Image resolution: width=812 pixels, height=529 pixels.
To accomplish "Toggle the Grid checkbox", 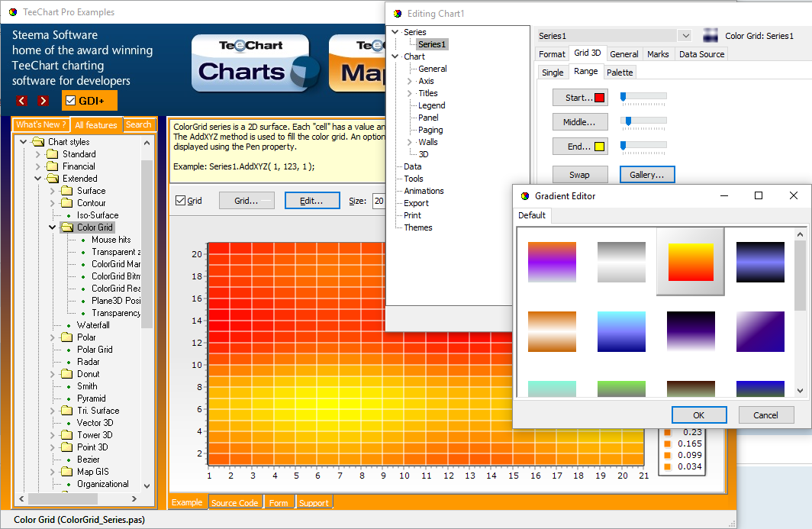I will tap(180, 201).
